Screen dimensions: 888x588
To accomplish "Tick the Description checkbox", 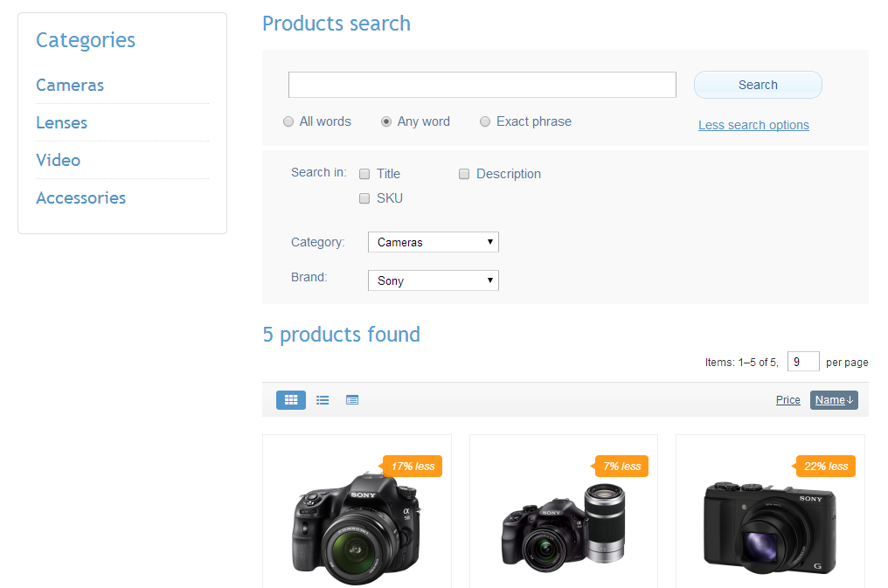I will click(x=465, y=174).
